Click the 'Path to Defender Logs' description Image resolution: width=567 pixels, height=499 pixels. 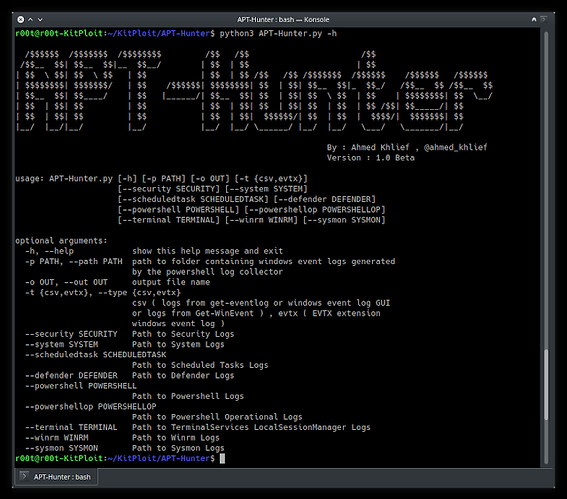[x=183, y=375]
